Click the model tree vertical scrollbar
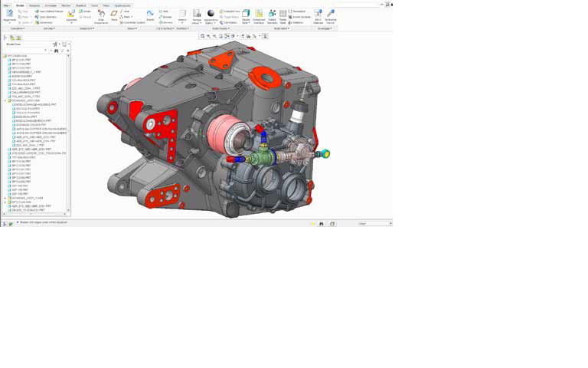Viewport: 588px width, 368px height. pos(68,130)
